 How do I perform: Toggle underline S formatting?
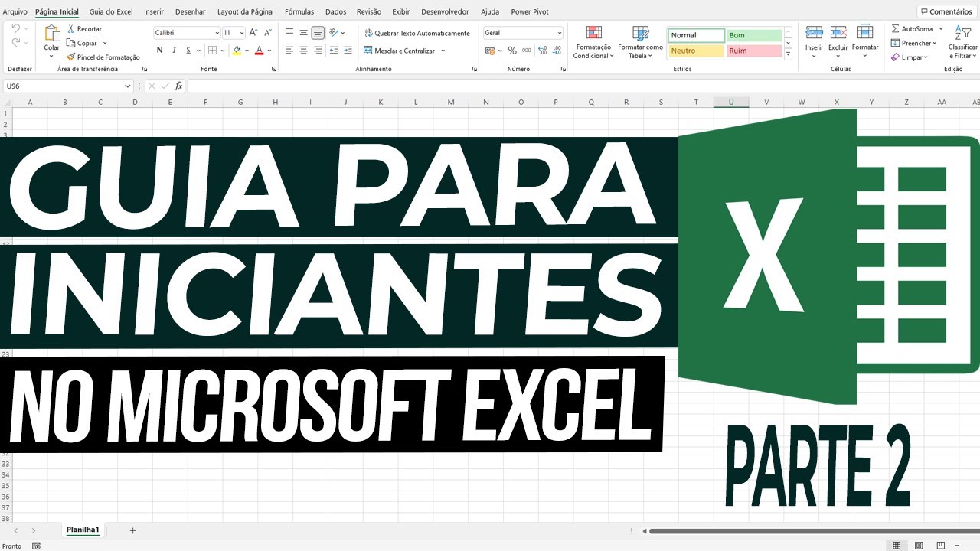(188, 51)
